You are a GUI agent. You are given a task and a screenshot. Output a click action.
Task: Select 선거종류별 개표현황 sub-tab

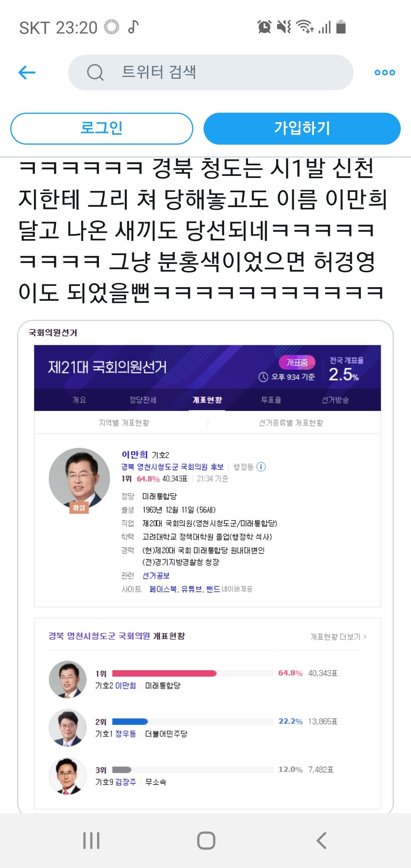point(291,423)
